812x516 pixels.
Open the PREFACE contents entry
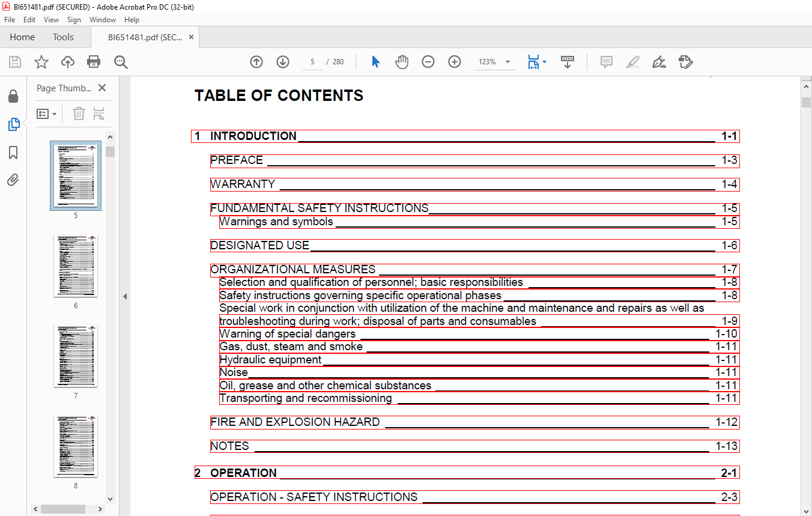[474, 160]
